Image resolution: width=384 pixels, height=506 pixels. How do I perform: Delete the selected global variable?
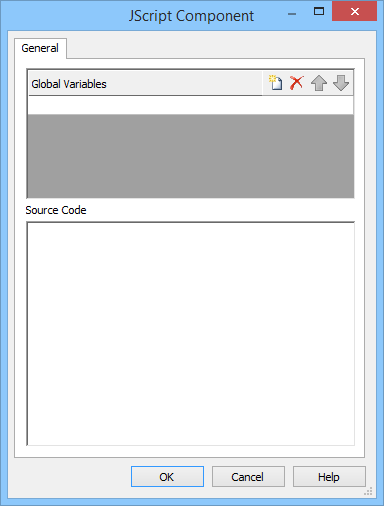pyautogui.click(x=296, y=83)
